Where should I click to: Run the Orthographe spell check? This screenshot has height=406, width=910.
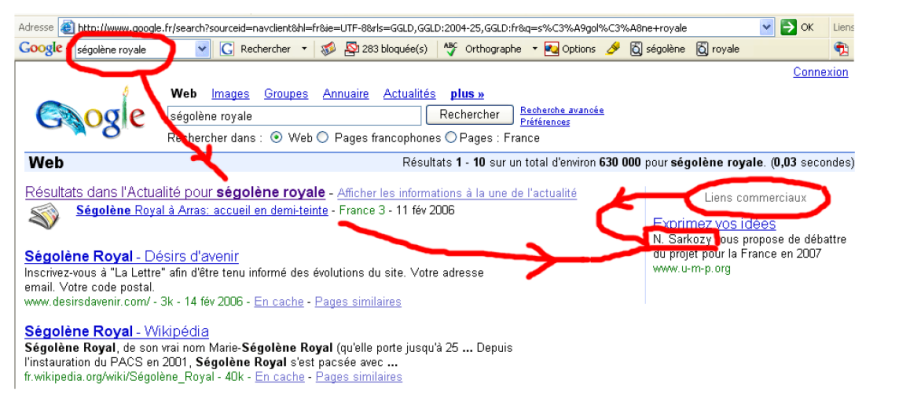(x=482, y=49)
